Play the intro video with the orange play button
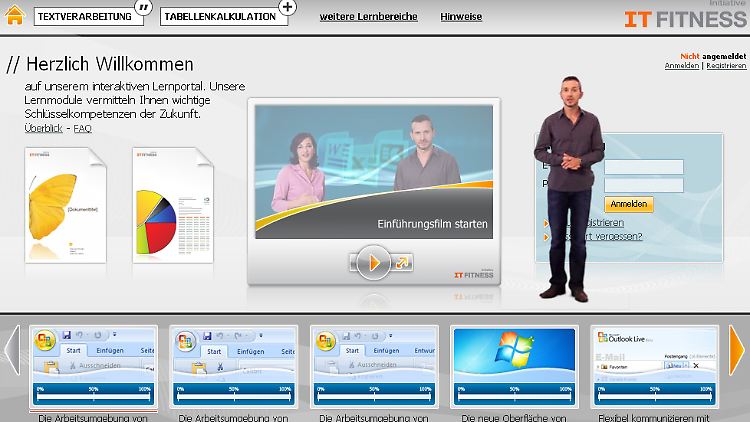750x422 pixels. [375, 263]
